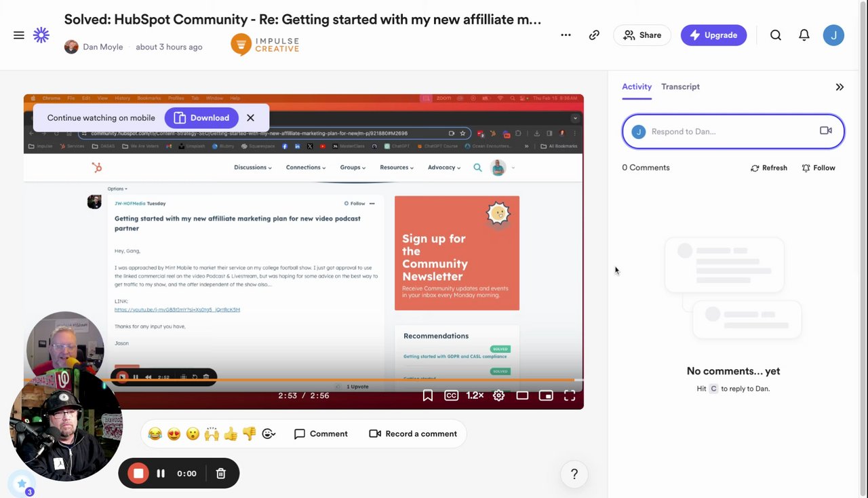Delete the recording with the trash icon

[220, 474]
